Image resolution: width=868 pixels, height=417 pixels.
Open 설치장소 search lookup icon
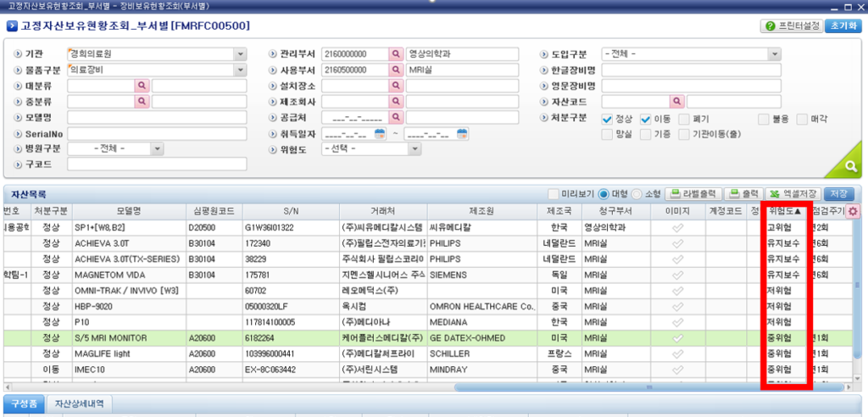[x=396, y=86]
